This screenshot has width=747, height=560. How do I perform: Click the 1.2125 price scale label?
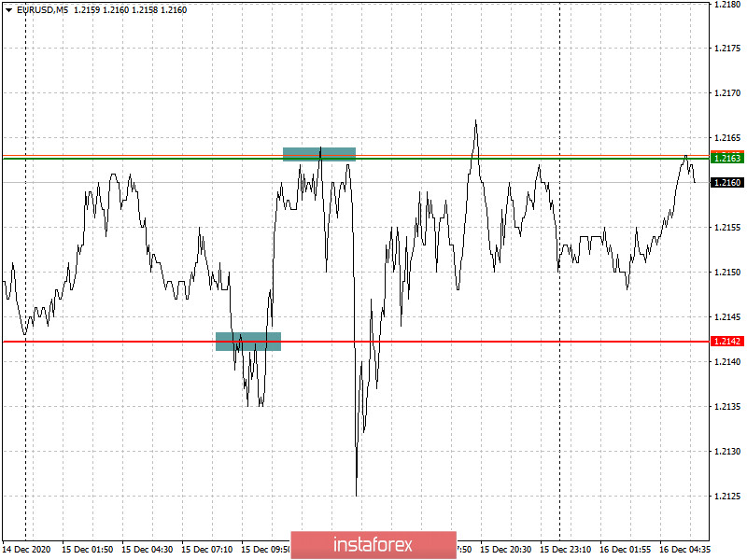pyautogui.click(x=727, y=496)
